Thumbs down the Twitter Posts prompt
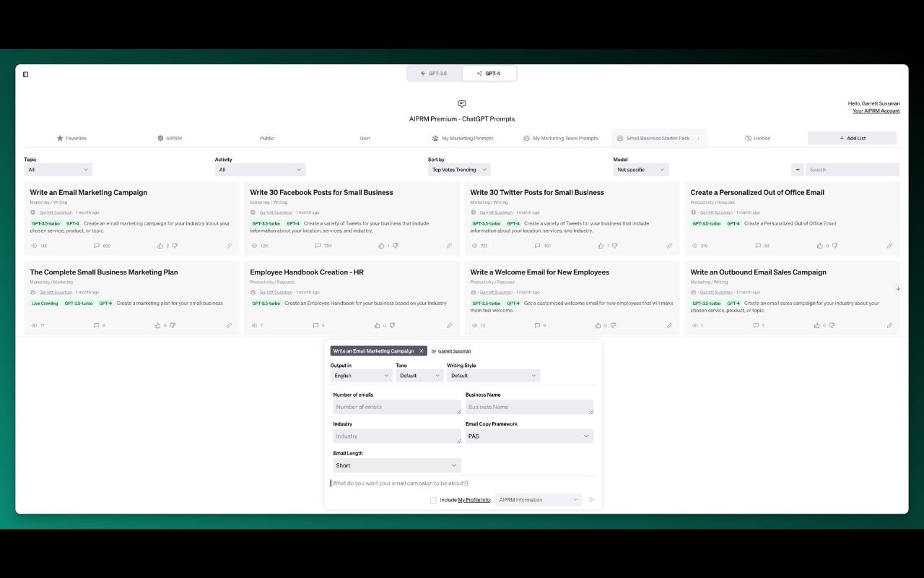The width and height of the screenshot is (924, 578). [614, 246]
